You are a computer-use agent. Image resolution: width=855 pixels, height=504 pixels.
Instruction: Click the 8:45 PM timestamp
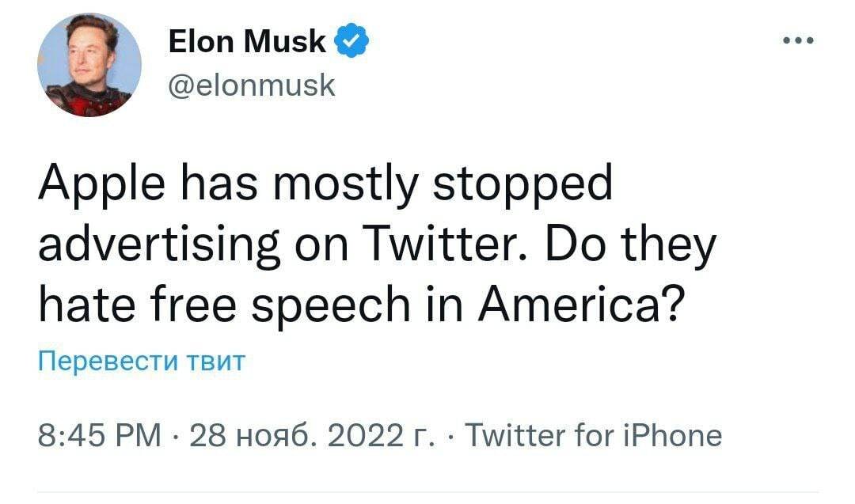click(x=99, y=435)
